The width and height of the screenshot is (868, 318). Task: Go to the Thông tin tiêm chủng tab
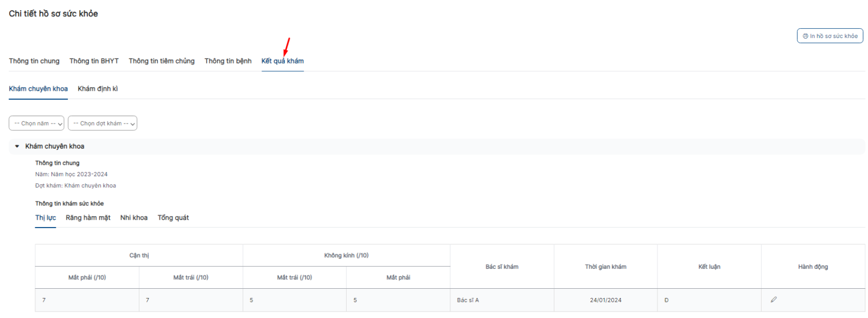pyautogui.click(x=162, y=61)
